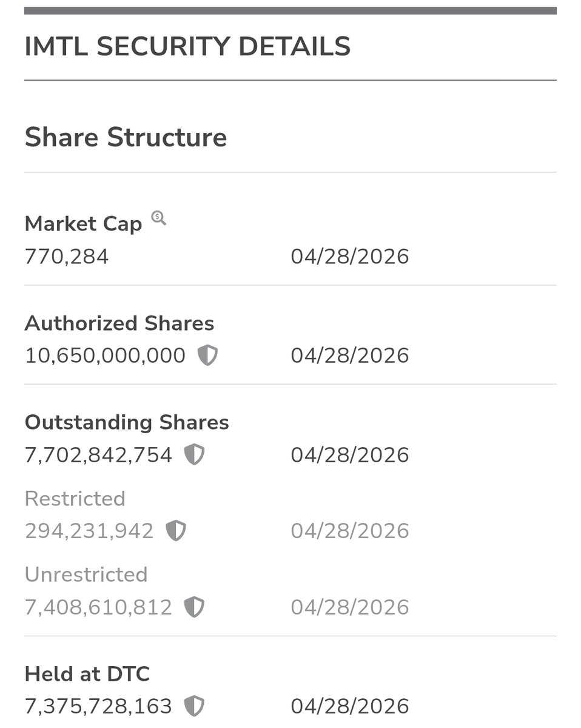Click the shield icon next to Unrestricted shares
Image resolution: width=581 pixels, height=728 pixels.
(194, 607)
